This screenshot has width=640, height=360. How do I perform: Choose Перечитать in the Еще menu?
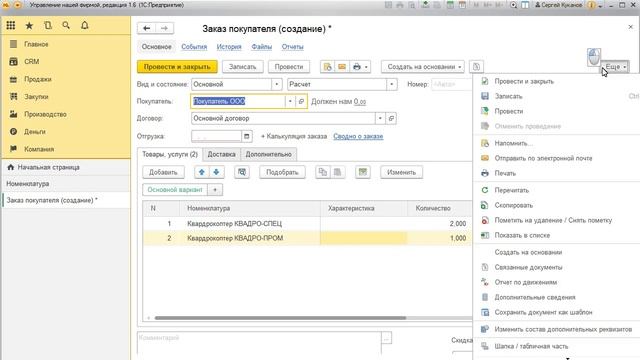coord(511,190)
